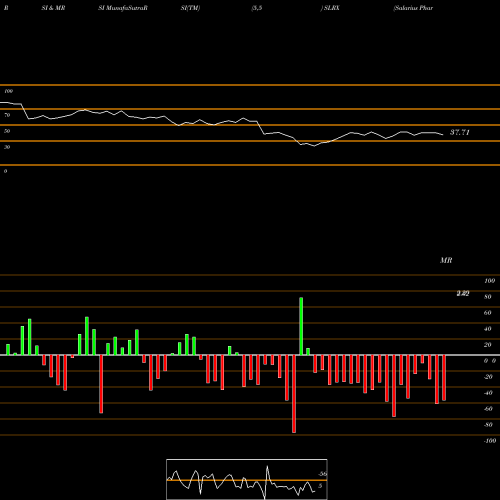Click the MR right-axis label -40
This screenshot has width=500, height=500.
pos(488,393)
